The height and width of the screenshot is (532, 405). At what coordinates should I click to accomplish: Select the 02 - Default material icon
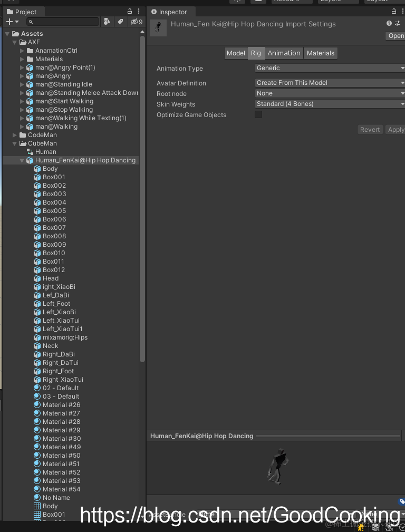point(37,388)
